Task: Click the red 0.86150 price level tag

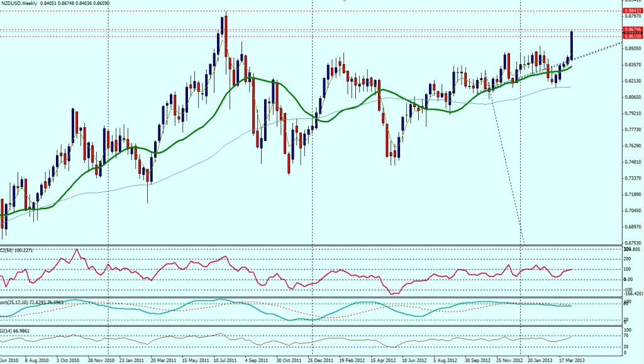Action: [632, 37]
